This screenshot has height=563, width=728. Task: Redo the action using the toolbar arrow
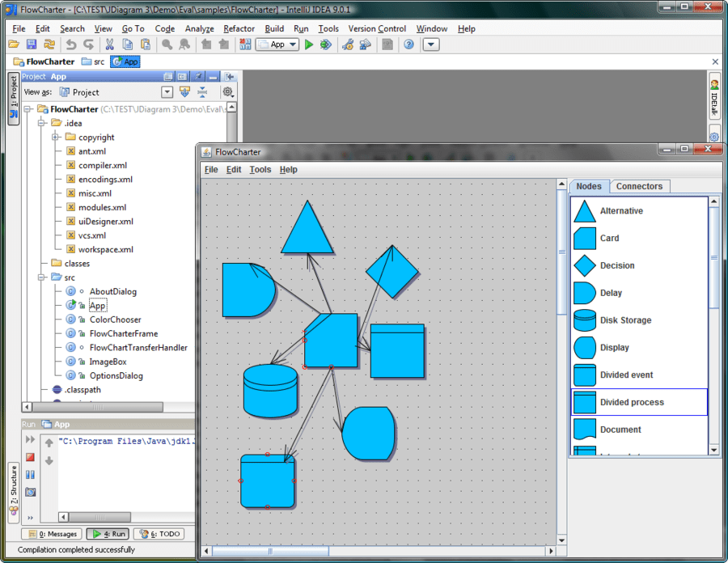tap(88, 44)
